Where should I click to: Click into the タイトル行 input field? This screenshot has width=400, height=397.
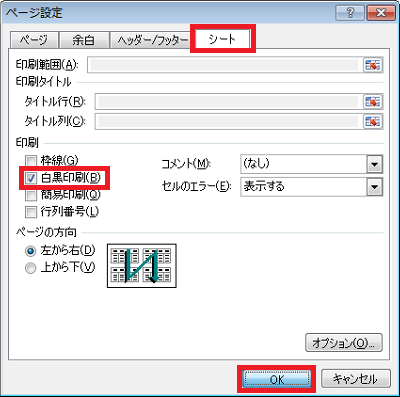229,102
